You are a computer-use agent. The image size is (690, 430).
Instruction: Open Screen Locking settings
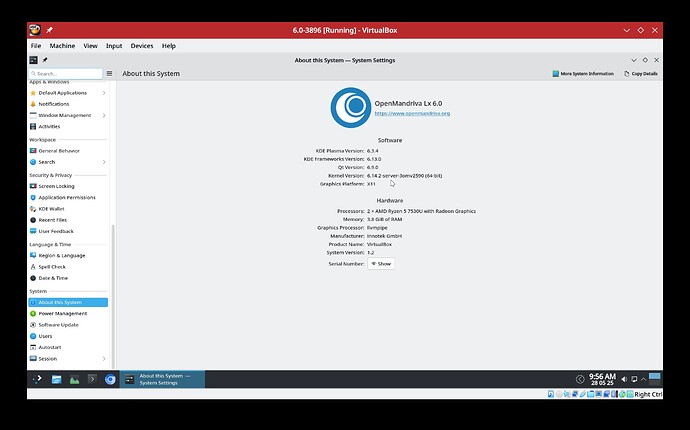pyautogui.click(x=68, y=186)
